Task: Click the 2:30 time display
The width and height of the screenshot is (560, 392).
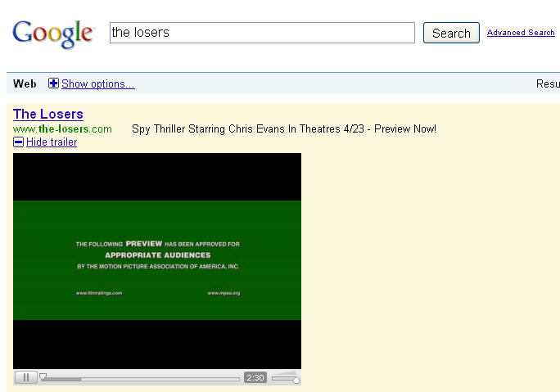Action: (255, 378)
